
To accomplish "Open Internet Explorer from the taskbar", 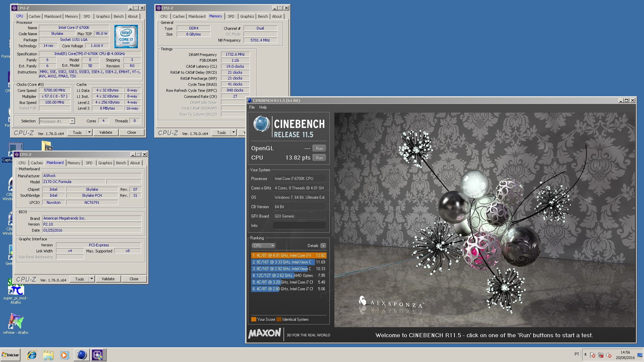I will coord(32,355).
